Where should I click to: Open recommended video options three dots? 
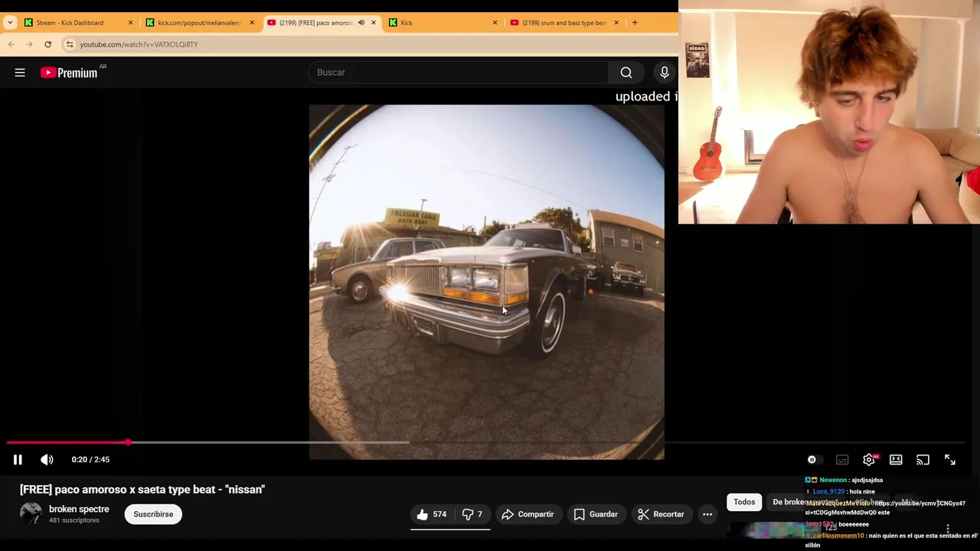(x=948, y=529)
